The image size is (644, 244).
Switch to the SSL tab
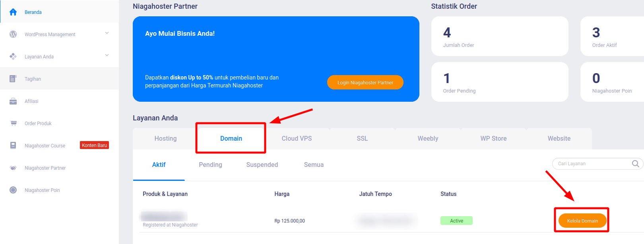[x=362, y=138]
